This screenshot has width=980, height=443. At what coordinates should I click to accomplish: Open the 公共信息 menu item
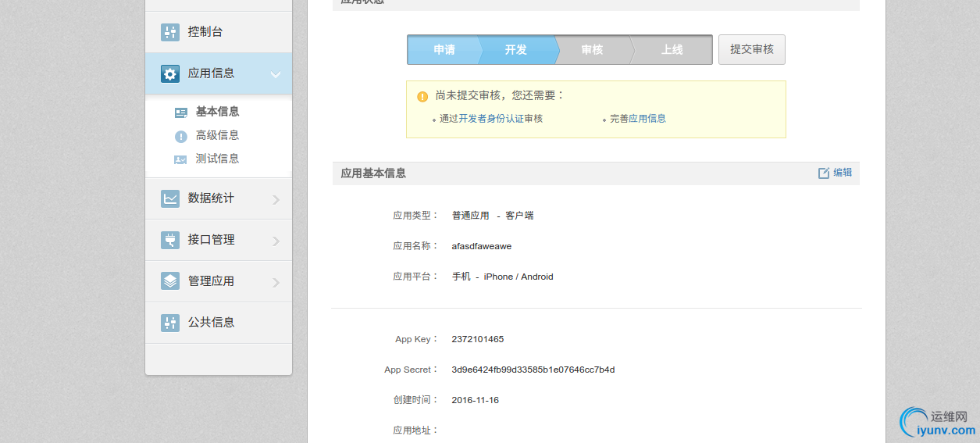click(x=219, y=322)
